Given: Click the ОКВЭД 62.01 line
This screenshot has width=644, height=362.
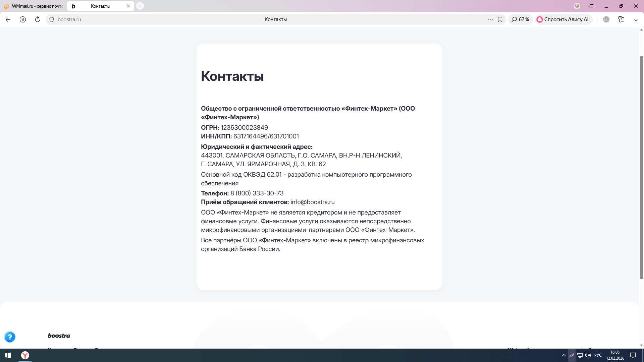Looking at the screenshot, I should click(306, 179).
